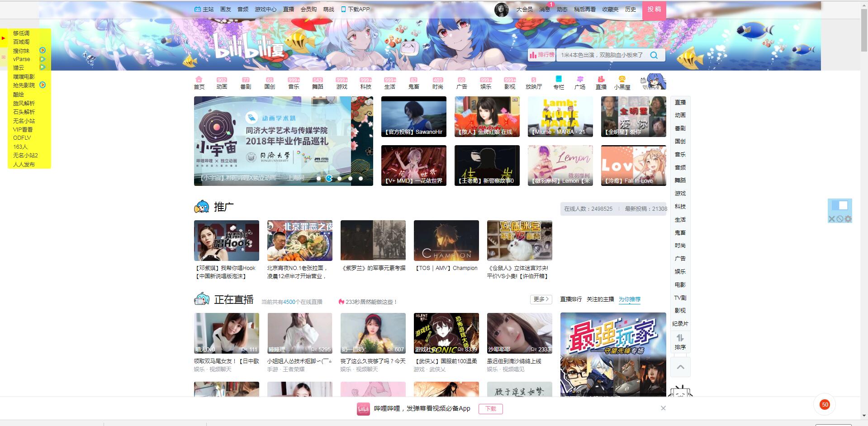Click play icon next to 猫云

tap(43, 67)
